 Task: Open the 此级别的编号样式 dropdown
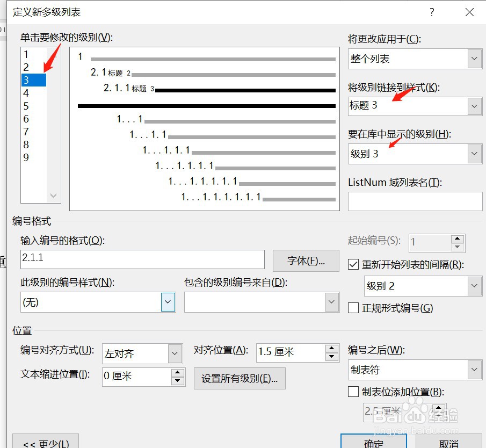tap(166, 301)
